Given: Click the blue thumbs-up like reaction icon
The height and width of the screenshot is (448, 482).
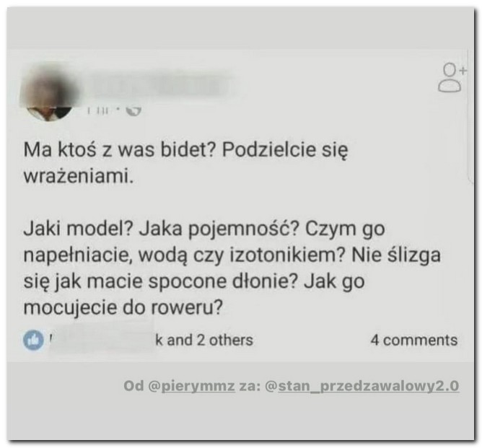Looking at the screenshot, I should click(33, 341).
